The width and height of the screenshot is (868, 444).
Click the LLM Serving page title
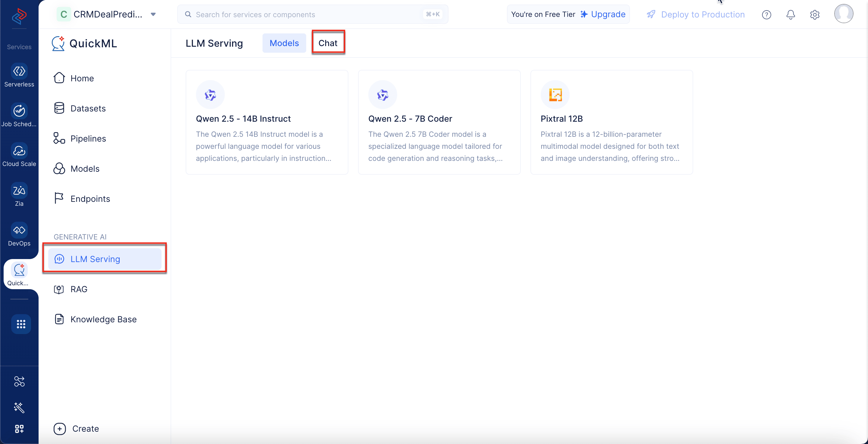point(214,43)
